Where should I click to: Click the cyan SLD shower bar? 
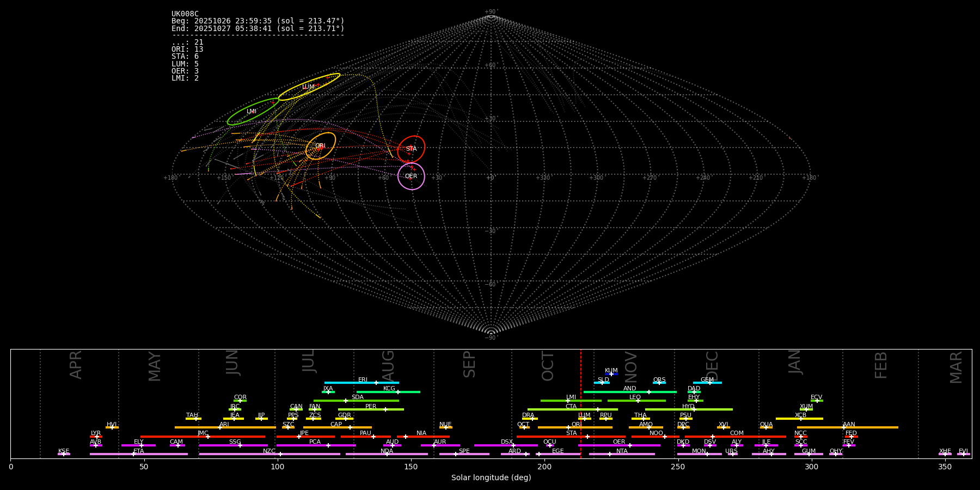click(602, 383)
